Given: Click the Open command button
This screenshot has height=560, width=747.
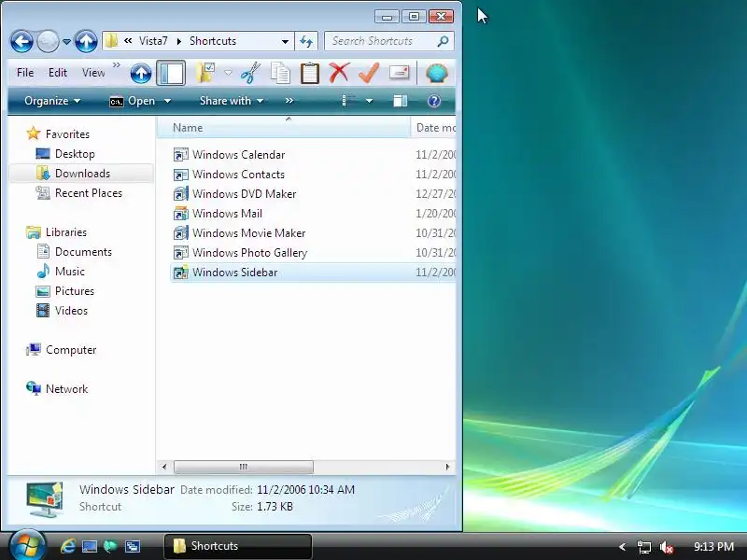Looking at the screenshot, I should pos(133,101).
